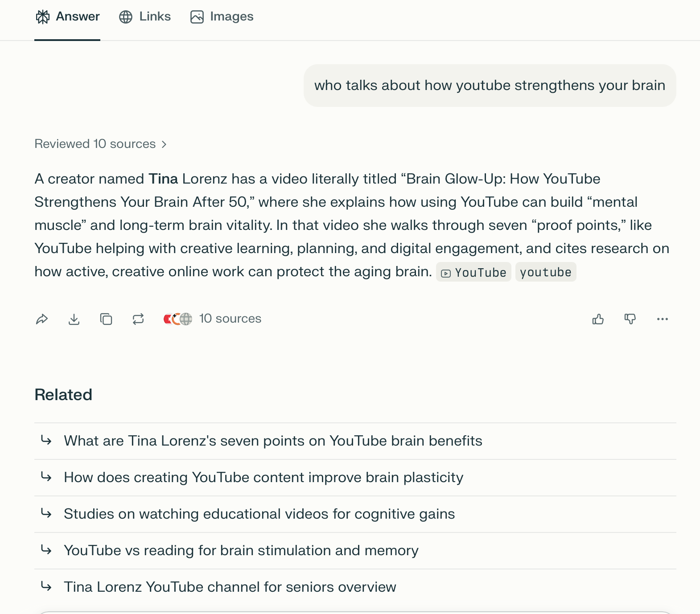Click the thumbs down icon
700x614 pixels.
pyautogui.click(x=630, y=319)
